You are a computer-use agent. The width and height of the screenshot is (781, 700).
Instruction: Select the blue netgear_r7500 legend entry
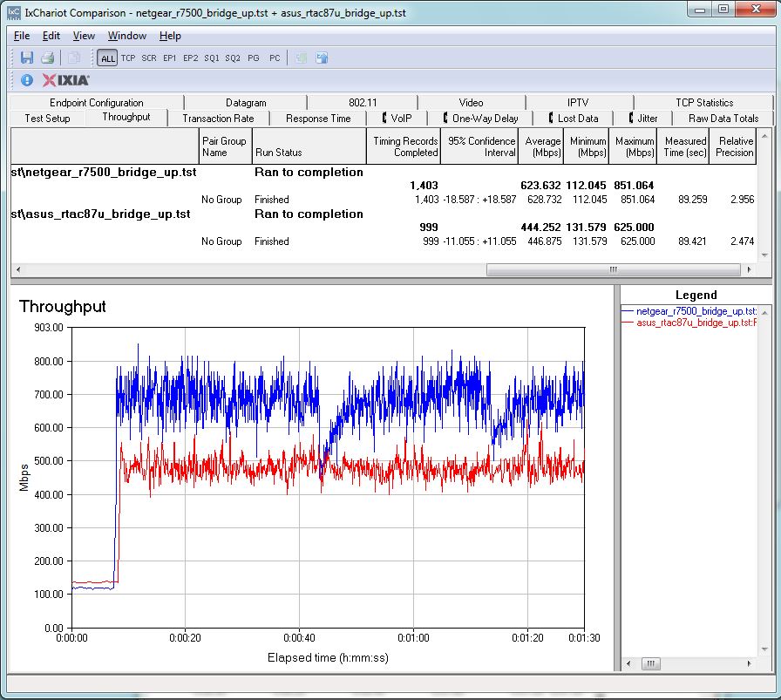(689, 311)
